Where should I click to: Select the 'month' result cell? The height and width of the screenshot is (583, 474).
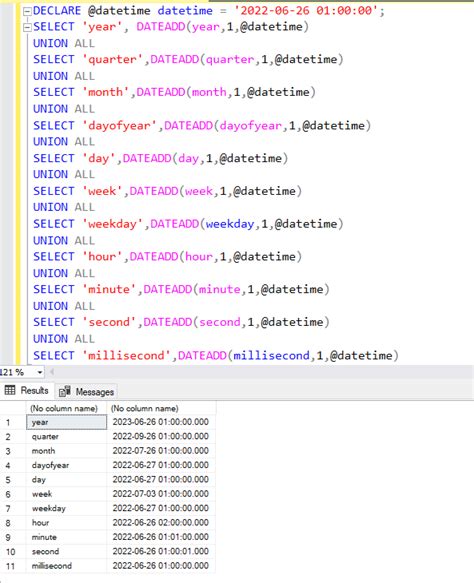67,451
